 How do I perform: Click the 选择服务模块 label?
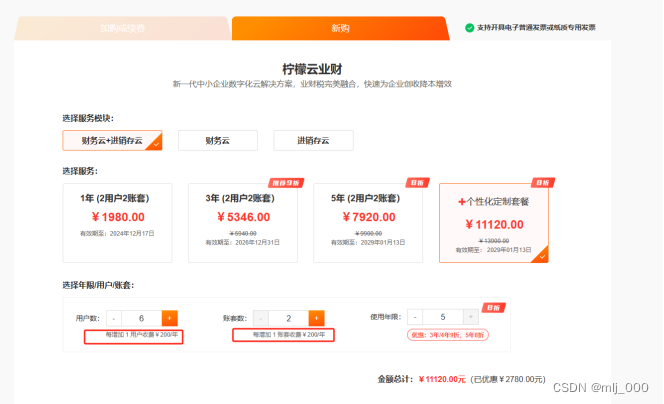(88, 118)
